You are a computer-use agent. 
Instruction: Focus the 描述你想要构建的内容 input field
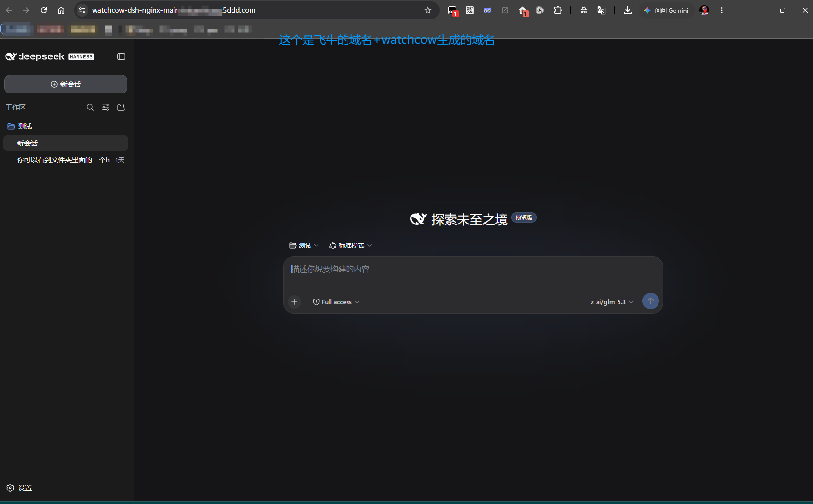click(473, 269)
